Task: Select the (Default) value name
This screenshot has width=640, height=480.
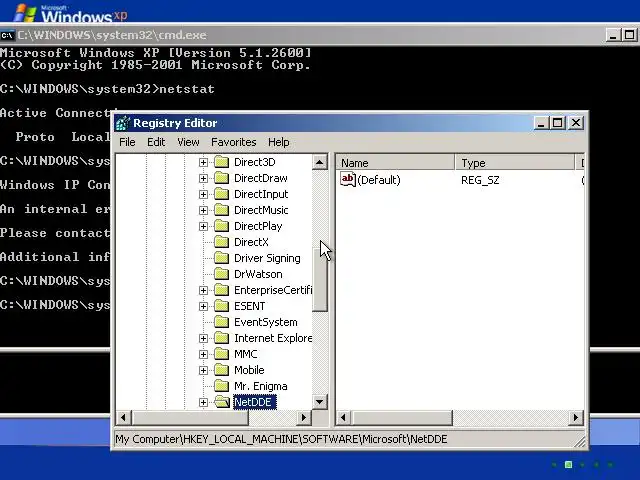Action: tap(378, 180)
